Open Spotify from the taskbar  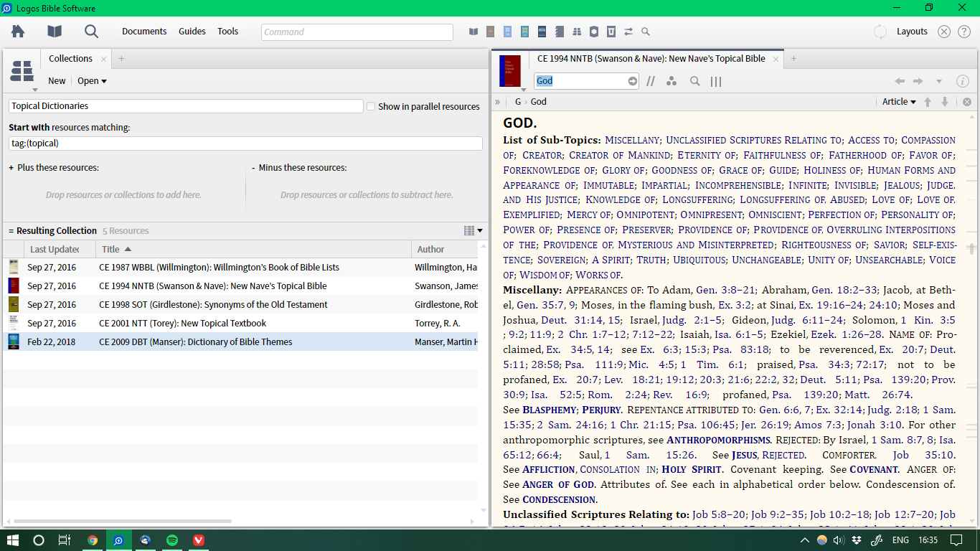pos(172,540)
